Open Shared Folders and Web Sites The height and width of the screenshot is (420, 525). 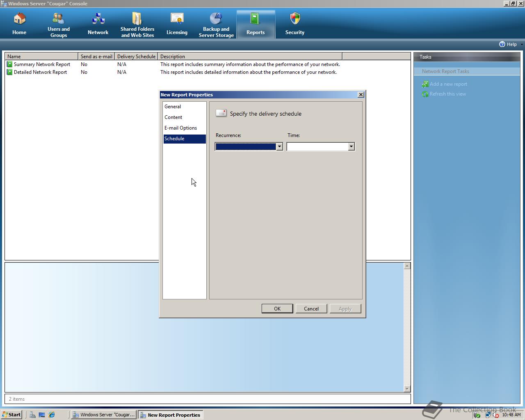137,25
